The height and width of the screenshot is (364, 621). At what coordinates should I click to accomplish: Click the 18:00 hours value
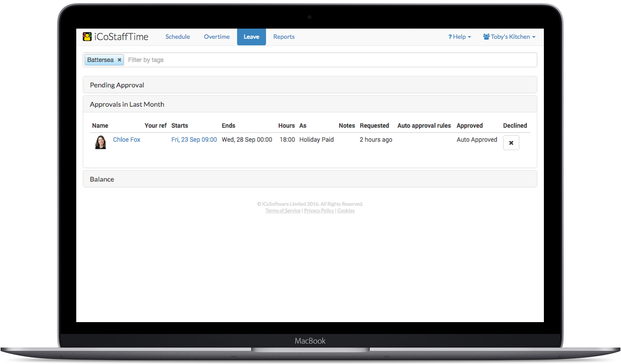pyautogui.click(x=287, y=140)
